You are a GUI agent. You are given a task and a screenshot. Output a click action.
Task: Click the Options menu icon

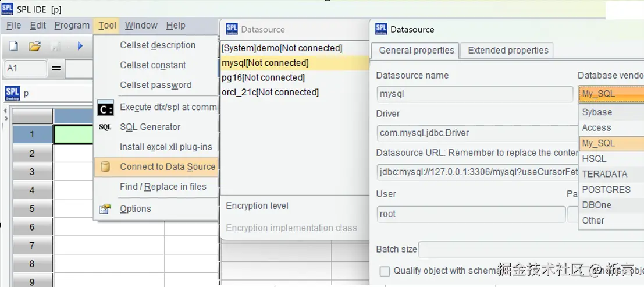(105, 209)
